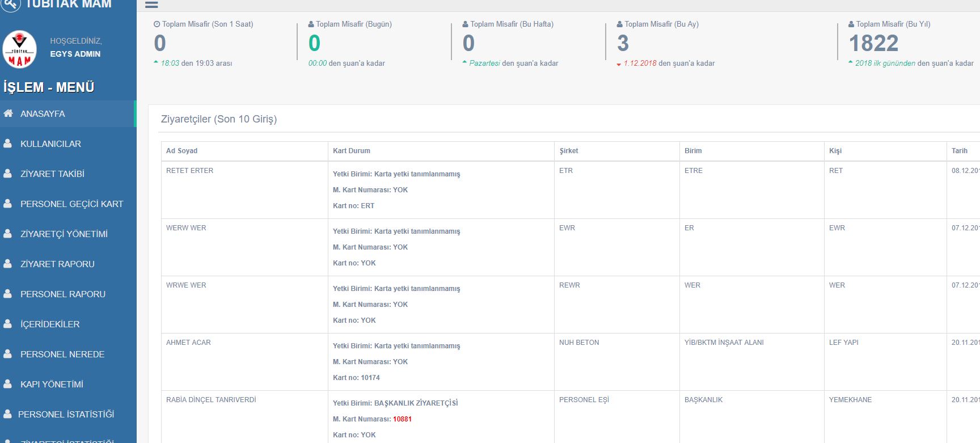
Task: Select the AHMET ACAR visitor row
Action: 188,343
